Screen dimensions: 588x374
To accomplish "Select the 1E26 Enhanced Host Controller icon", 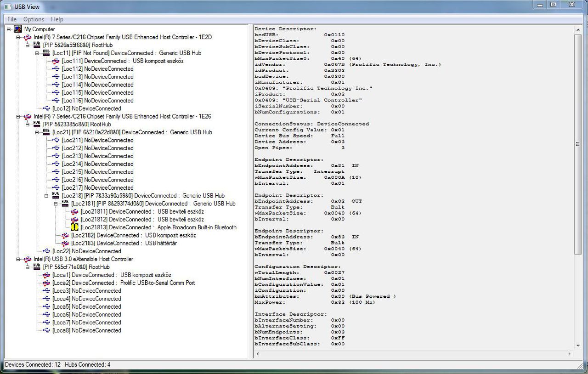I will coord(28,117).
